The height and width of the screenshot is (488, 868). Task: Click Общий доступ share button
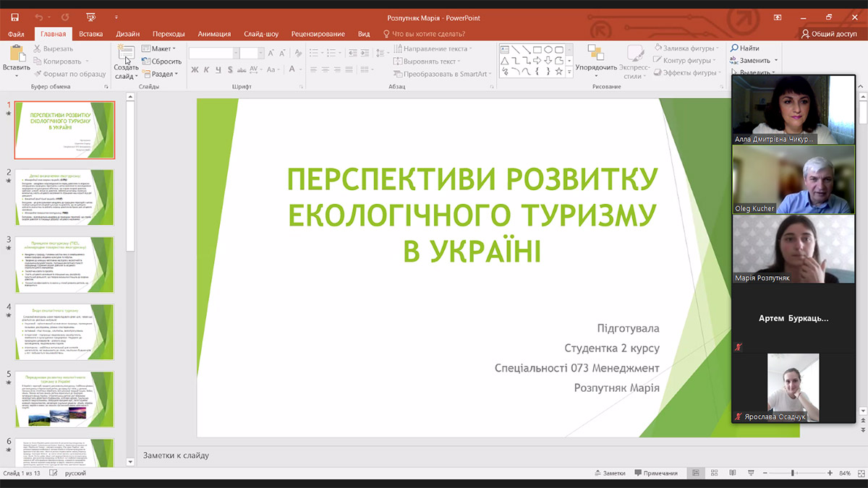click(x=829, y=33)
